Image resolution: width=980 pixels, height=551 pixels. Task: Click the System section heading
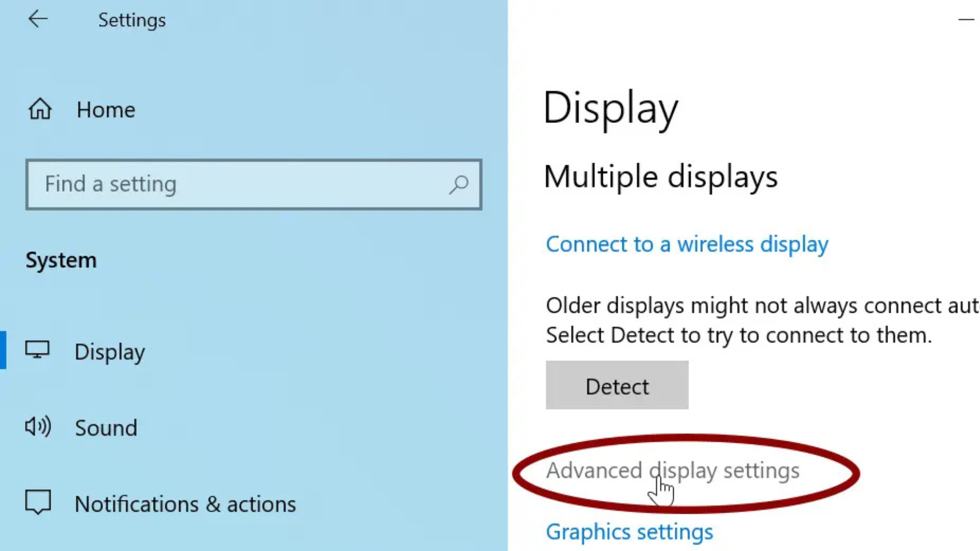click(61, 260)
